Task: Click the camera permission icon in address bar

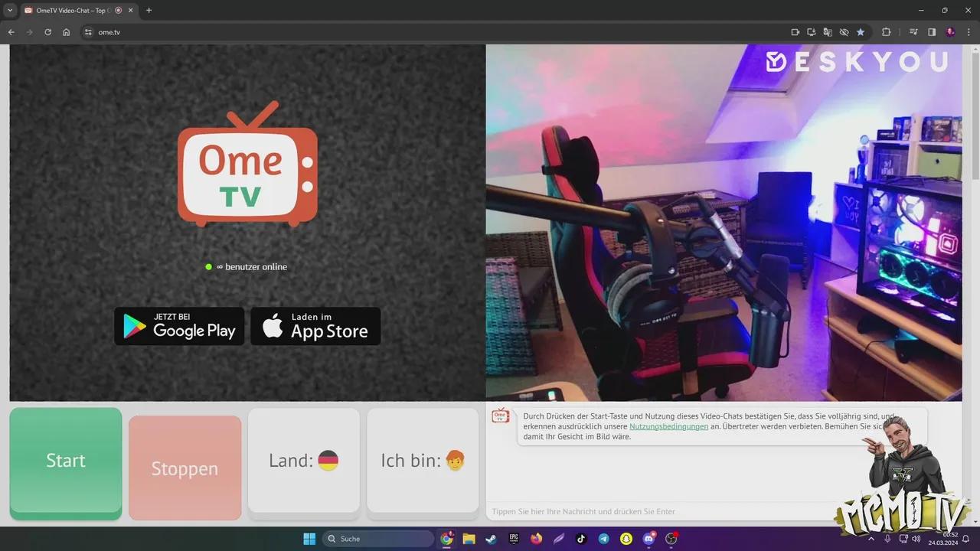Action: (x=795, y=32)
